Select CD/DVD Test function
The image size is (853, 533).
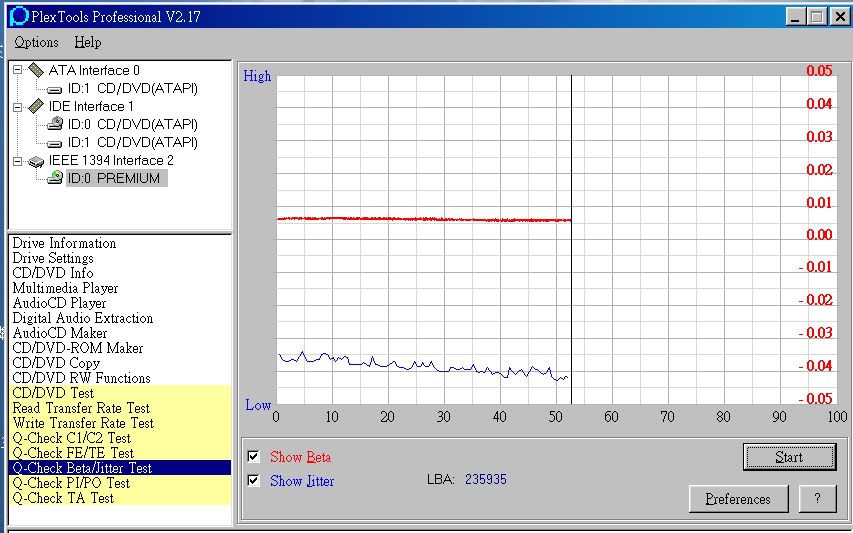click(x=120, y=393)
